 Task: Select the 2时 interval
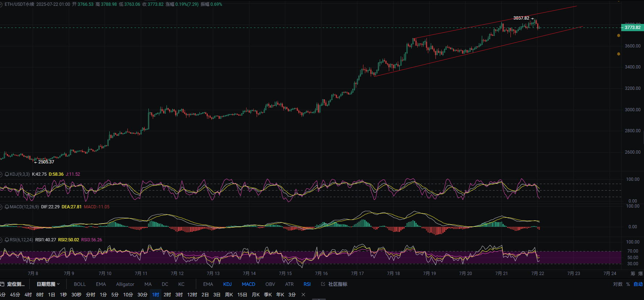point(167,295)
